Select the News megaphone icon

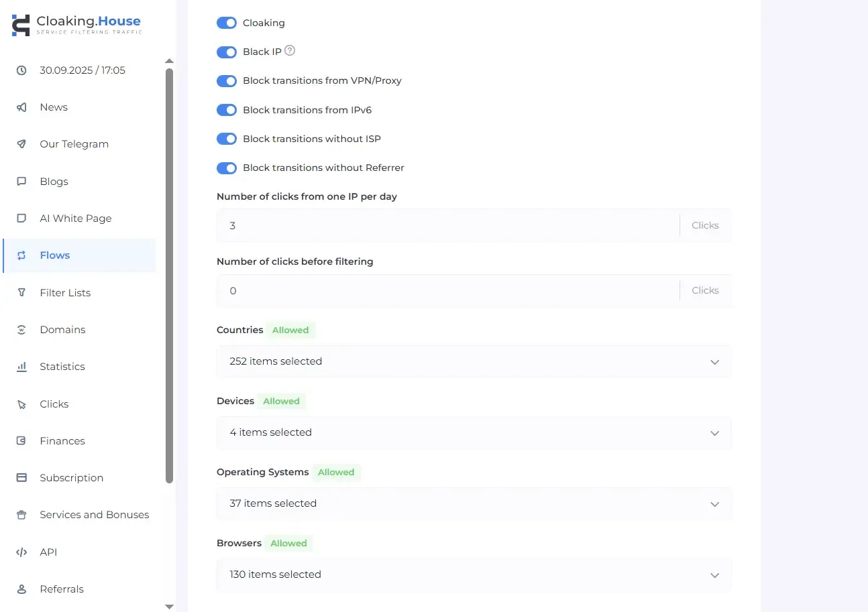(21, 107)
